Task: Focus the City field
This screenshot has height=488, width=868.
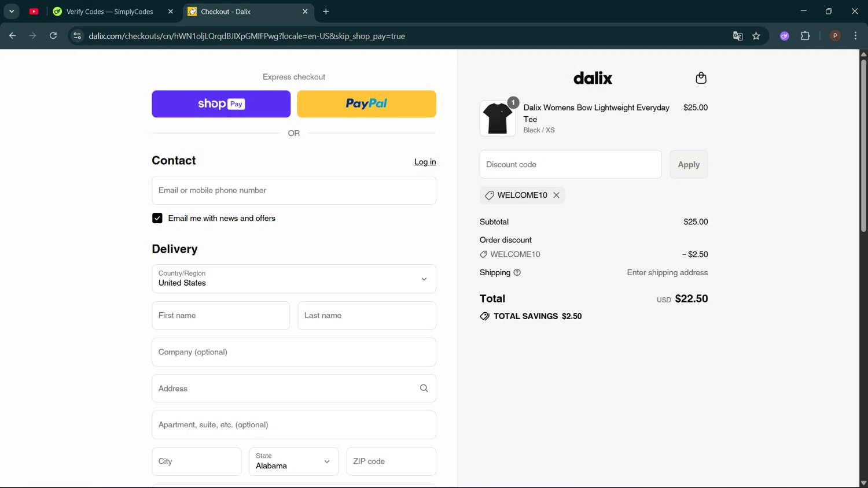Action: click(x=196, y=461)
